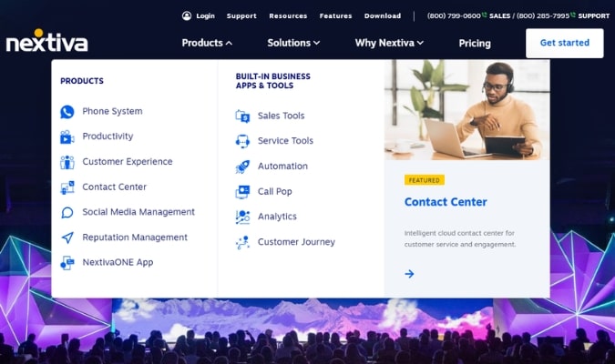Expand the Why Nextiva dropdown
The image size is (615, 364).
(x=389, y=43)
